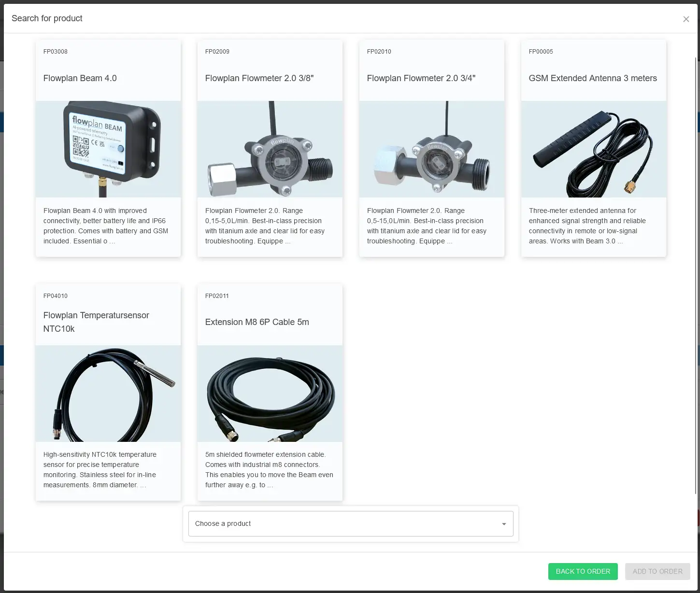
Task: Click the 5m shielded extension cable description
Action: click(x=269, y=470)
